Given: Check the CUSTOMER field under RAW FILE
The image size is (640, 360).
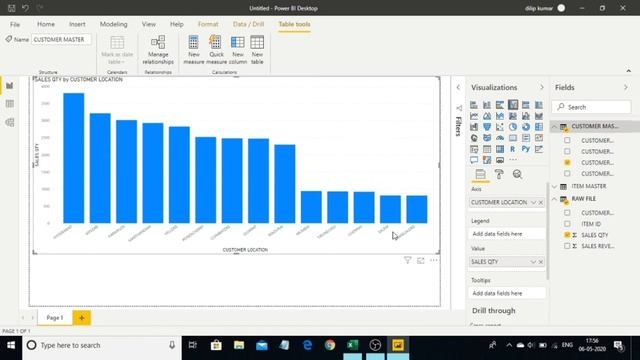Looking at the screenshot, I should coord(567,213).
